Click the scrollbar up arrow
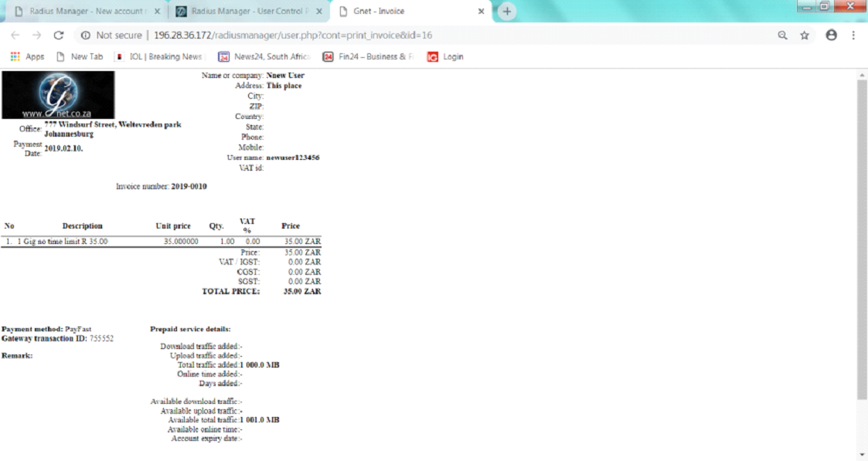868x461 pixels. click(x=862, y=75)
